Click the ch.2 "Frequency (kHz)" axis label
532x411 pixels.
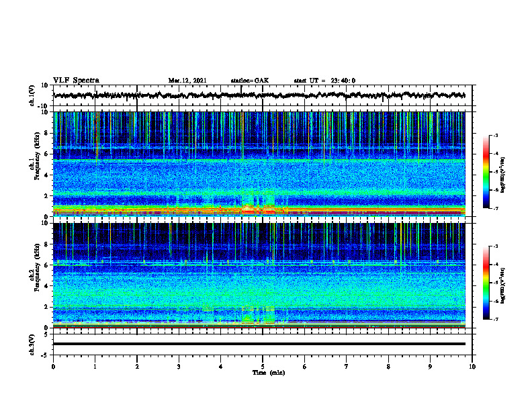point(37,267)
